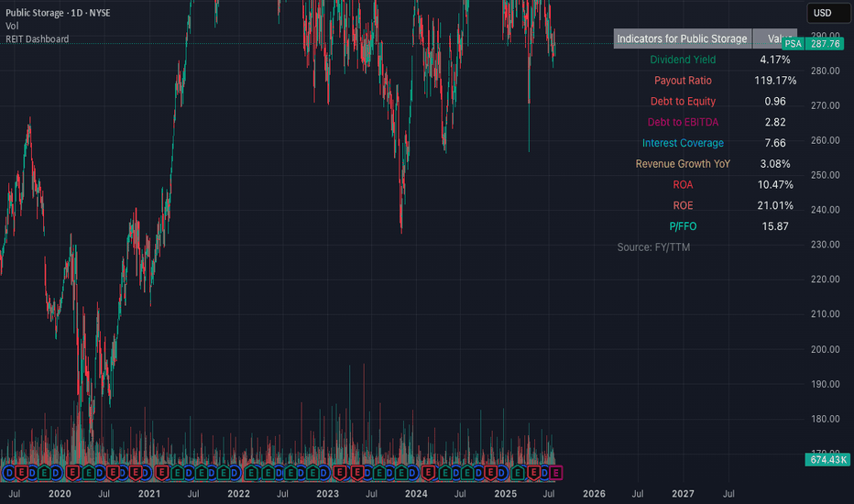Click the 674.43K volume label
This screenshot has width=854, height=504.
827,460
